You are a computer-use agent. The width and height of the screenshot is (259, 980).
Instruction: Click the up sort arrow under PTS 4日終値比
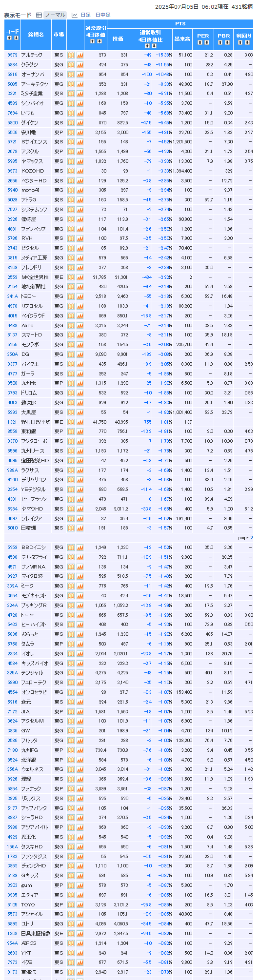pyautogui.click(x=147, y=46)
